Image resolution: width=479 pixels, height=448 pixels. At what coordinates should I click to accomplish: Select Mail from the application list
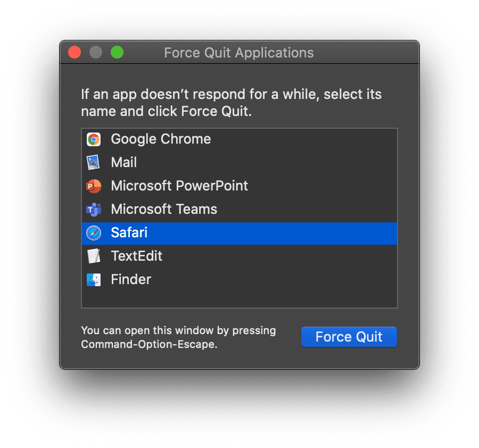(x=123, y=162)
